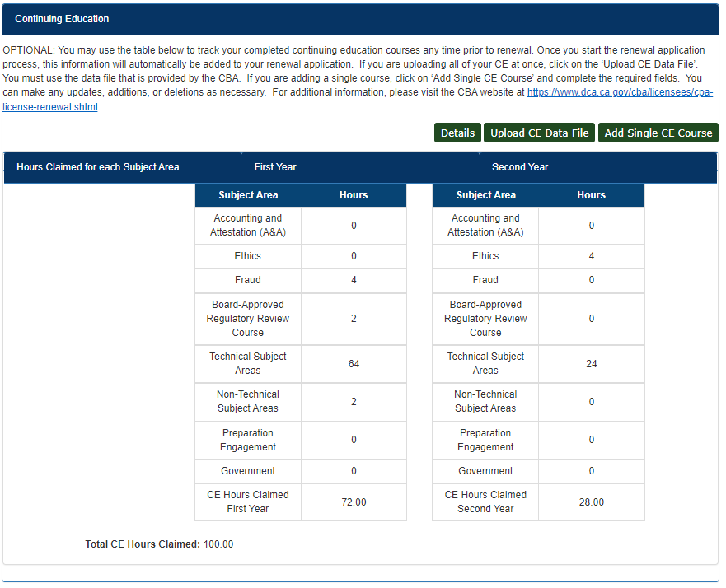Click First Year Subject Area table header

pyautogui.click(x=248, y=195)
